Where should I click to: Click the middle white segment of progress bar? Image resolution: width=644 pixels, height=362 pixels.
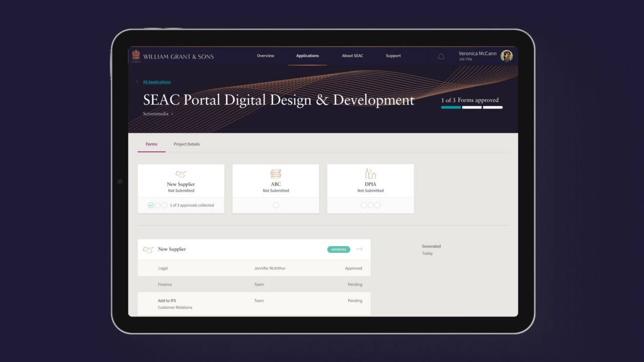click(472, 108)
